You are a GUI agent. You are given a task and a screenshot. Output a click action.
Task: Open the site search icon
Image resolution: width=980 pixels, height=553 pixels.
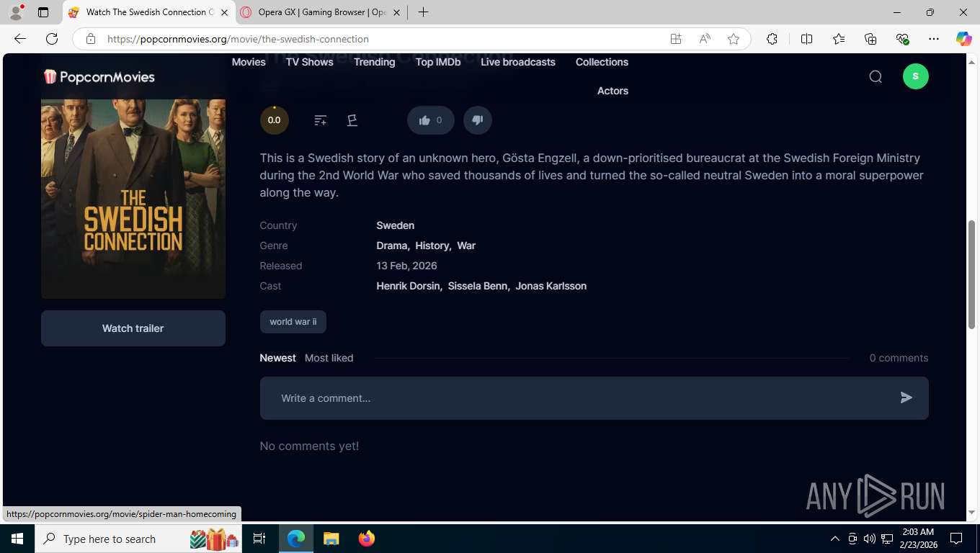point(876,76)
